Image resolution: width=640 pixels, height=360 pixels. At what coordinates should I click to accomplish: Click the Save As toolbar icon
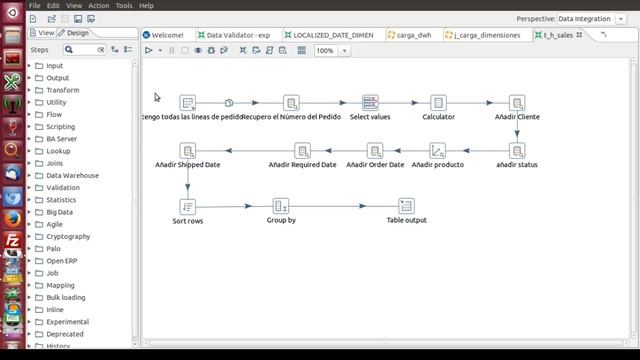[91, 19]
